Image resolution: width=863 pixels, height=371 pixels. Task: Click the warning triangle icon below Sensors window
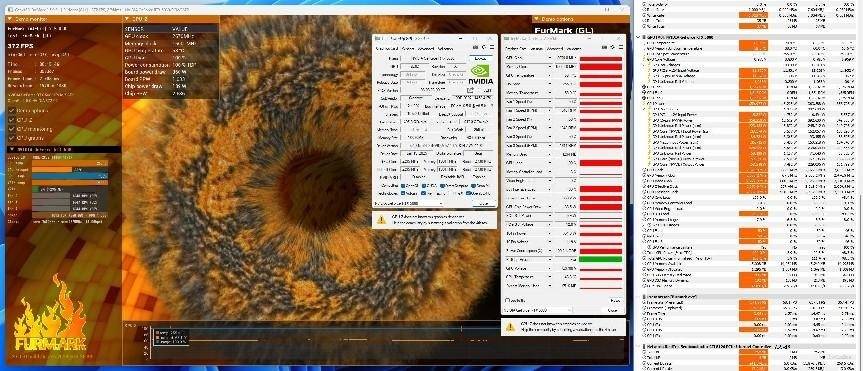[x=510, y=326]
